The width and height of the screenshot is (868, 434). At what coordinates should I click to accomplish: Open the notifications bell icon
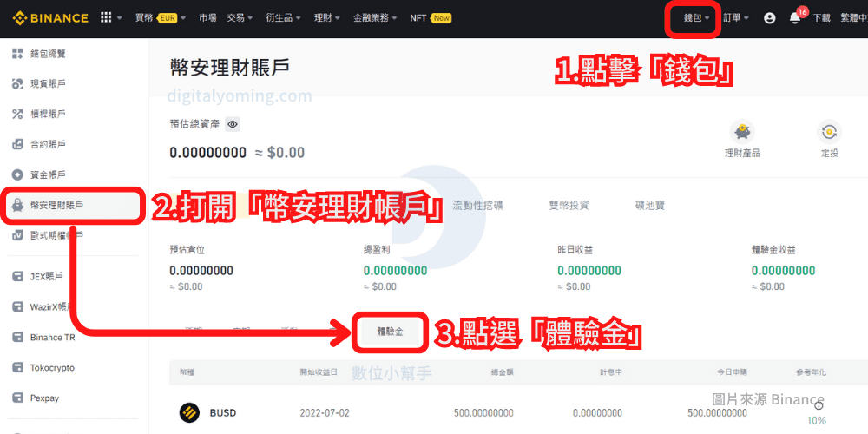795,17
